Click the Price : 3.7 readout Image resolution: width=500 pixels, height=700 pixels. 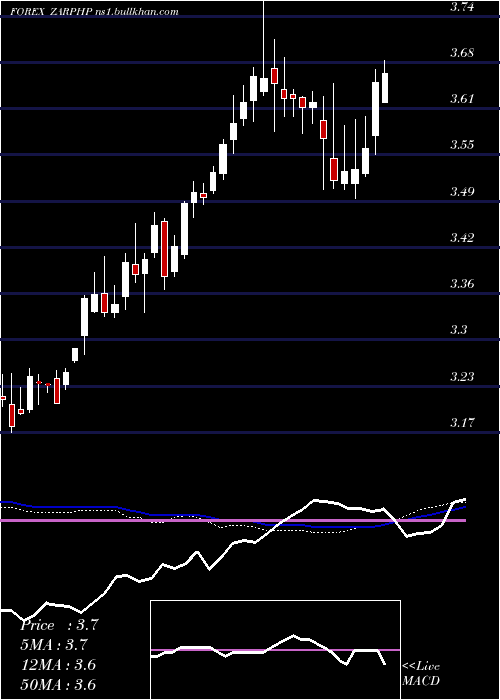(x=59, y=625)
